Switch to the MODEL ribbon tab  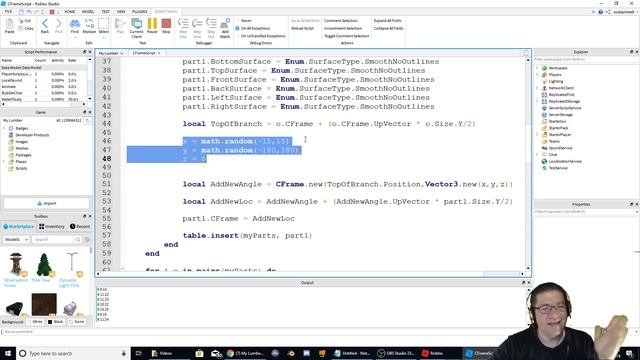click(88, 12)
